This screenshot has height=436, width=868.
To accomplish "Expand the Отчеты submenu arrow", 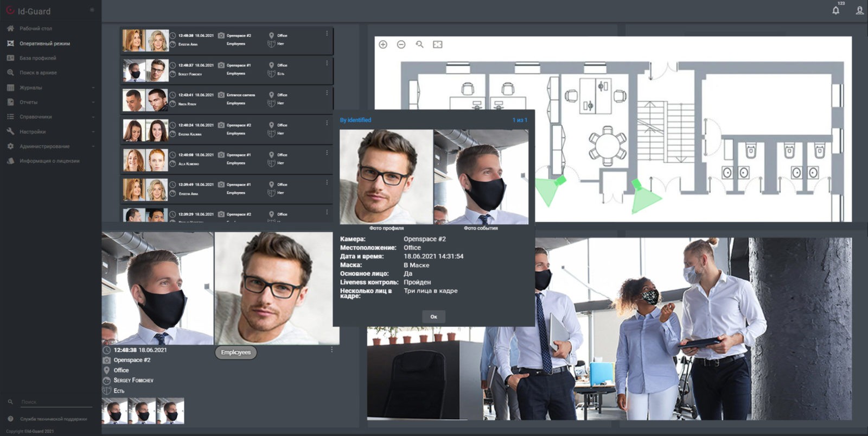I will pos(93,102).
